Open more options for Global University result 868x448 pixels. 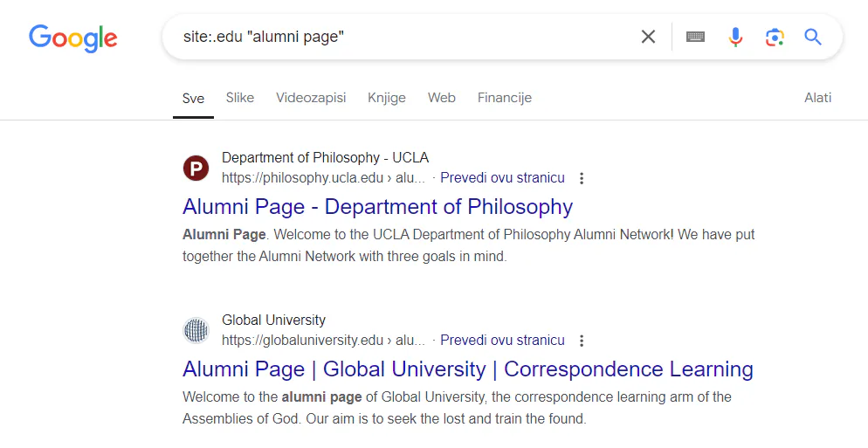click(582, 341)
